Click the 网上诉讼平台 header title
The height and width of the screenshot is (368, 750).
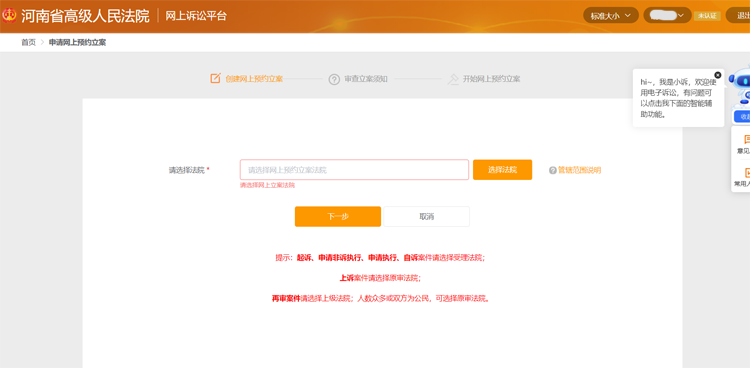(196, 16)
